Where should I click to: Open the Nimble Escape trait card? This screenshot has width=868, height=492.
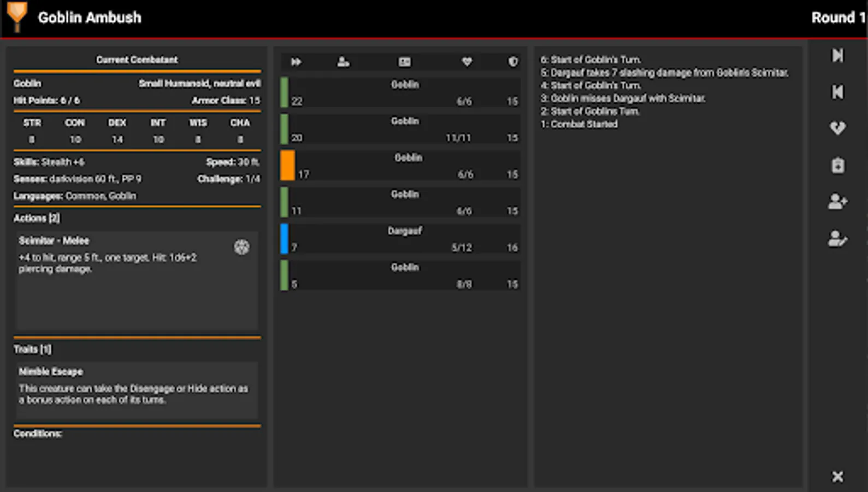[137, 390]
